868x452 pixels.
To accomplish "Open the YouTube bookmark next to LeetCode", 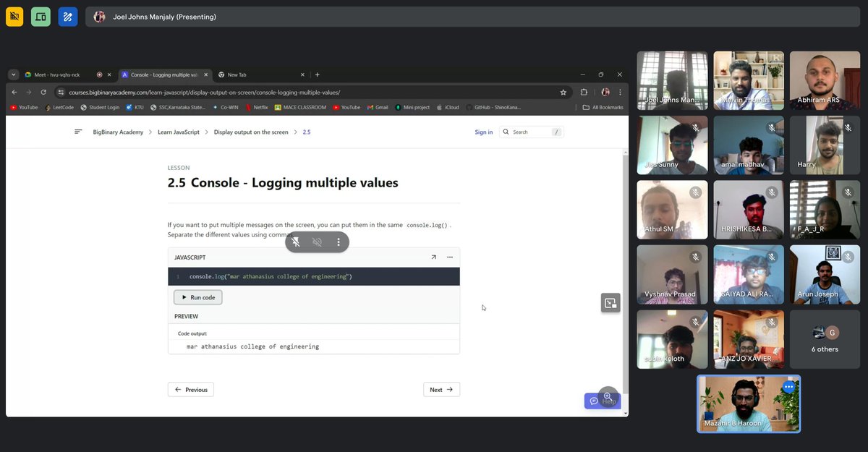I will [24, 107].
